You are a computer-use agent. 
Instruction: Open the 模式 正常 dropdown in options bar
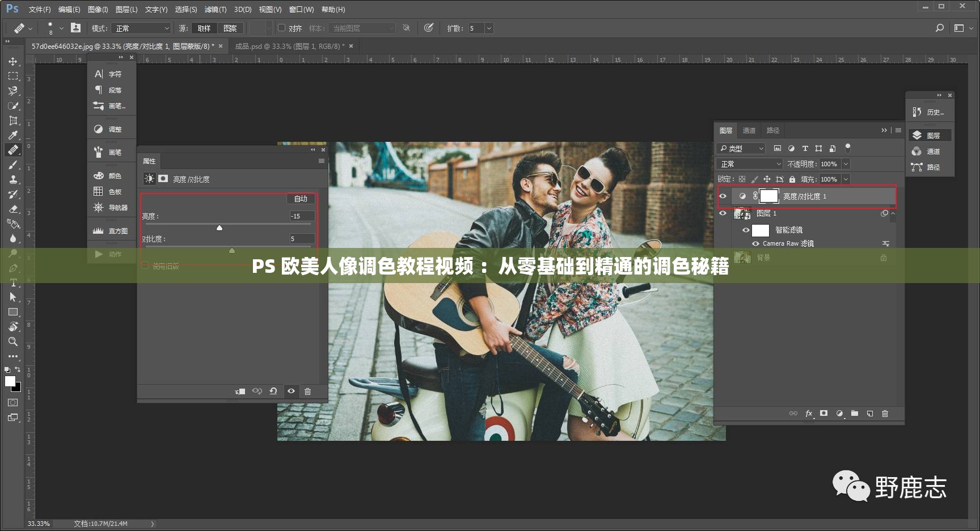(x=141, y=28)
